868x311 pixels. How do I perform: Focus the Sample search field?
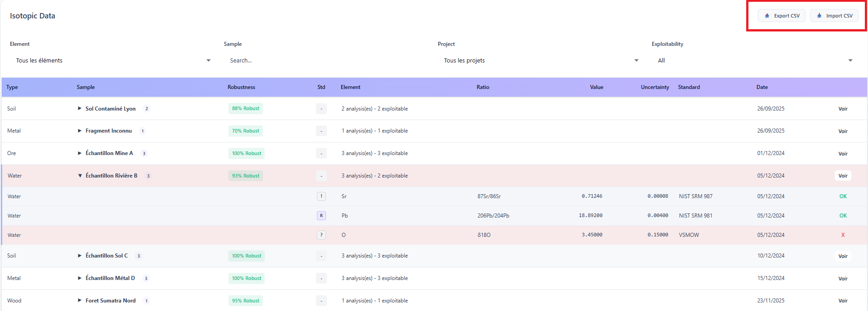pyautogui.click(x=327, y=60)
